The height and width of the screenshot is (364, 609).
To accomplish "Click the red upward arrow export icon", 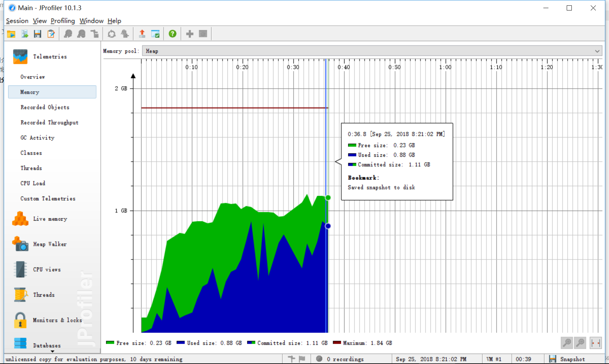I will tap(142, 34).
